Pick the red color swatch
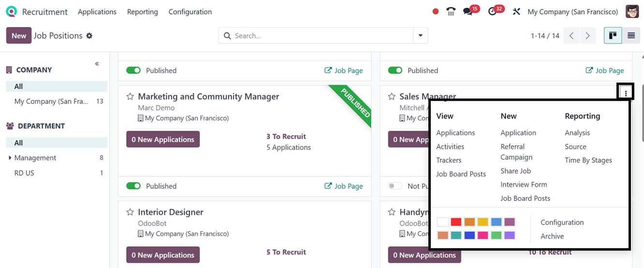This screenshot has width=644, height=268. pos(456,222)
